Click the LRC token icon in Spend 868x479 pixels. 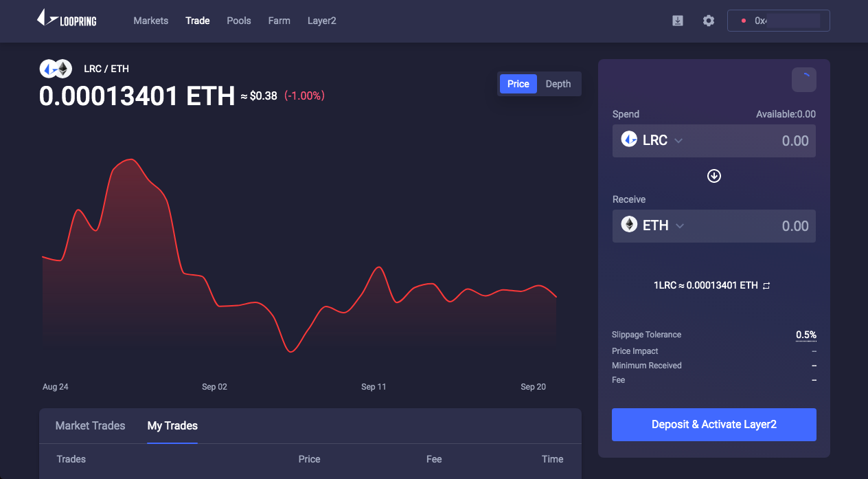click(629, 140)
